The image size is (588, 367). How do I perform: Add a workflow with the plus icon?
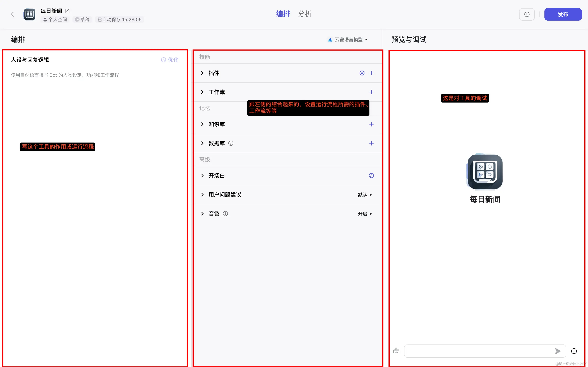pyautogui.click(x=371, y=92)
